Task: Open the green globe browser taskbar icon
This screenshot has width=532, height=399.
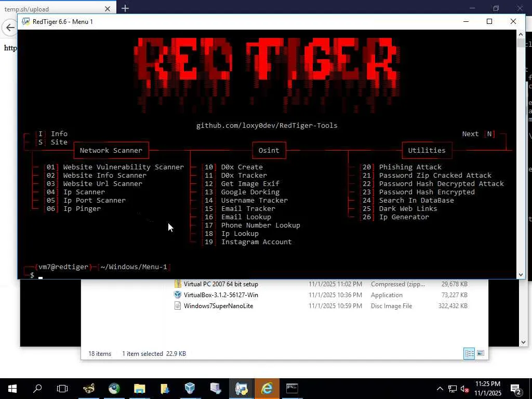Action: [114, 389]
